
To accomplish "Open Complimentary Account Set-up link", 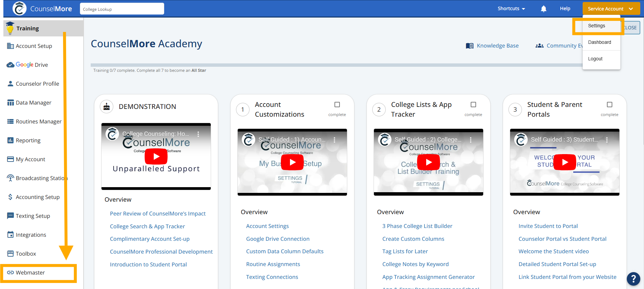I will tap(150, 239).
